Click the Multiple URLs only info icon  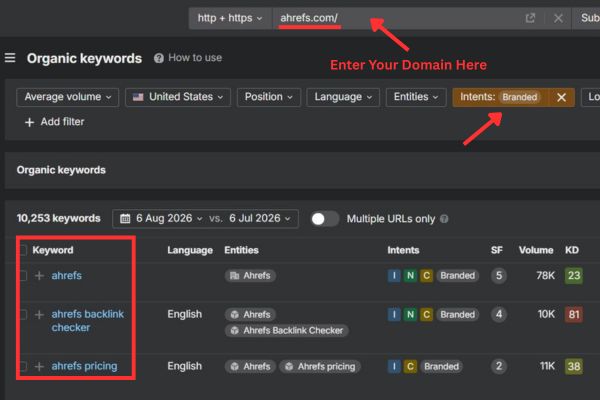coord(444,219)
